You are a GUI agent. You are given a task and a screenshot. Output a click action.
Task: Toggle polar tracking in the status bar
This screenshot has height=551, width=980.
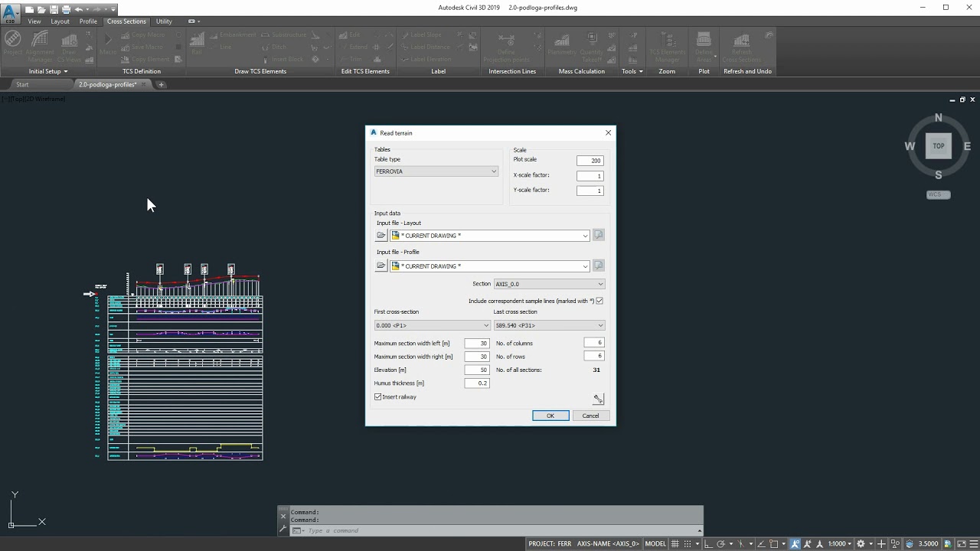[720, 543]
